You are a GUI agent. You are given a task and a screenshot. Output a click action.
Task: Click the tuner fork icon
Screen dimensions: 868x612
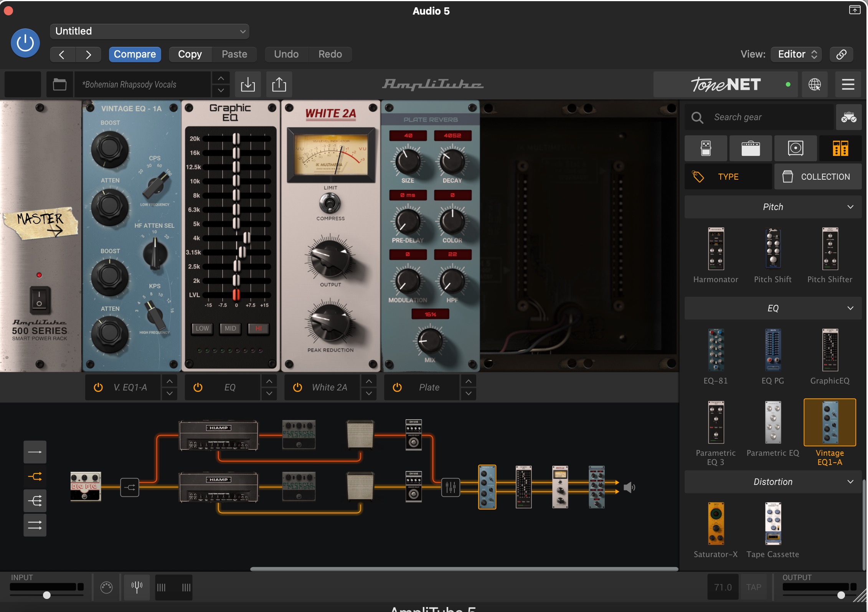click(137, 587)
